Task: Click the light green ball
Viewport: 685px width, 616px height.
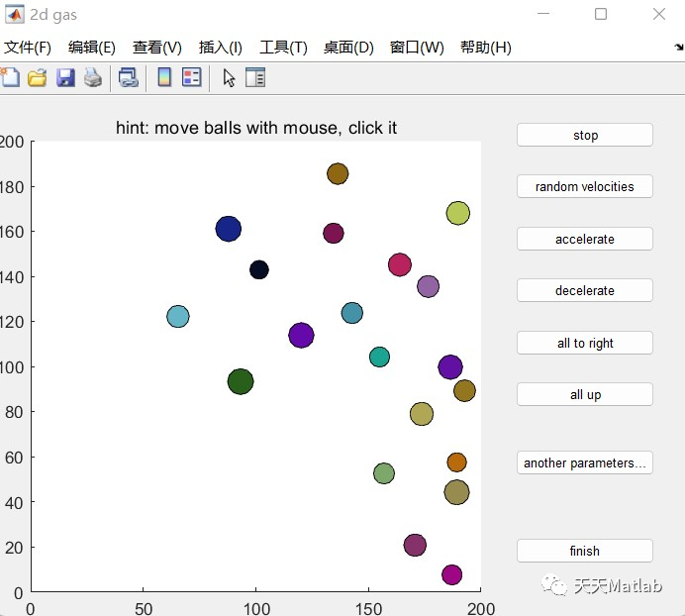Action: click(384, 473)
